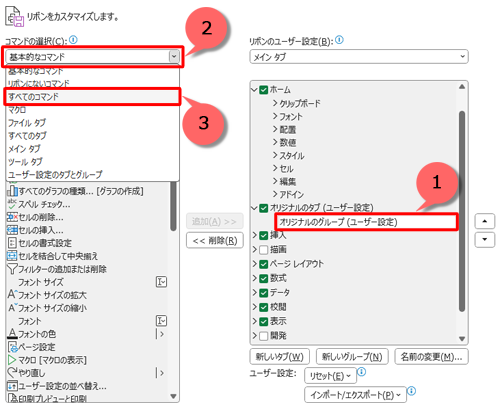The width and height of the screenshot is (500, 409).
Task: Click the insert cells icon
Action: [x=12, y=230]
